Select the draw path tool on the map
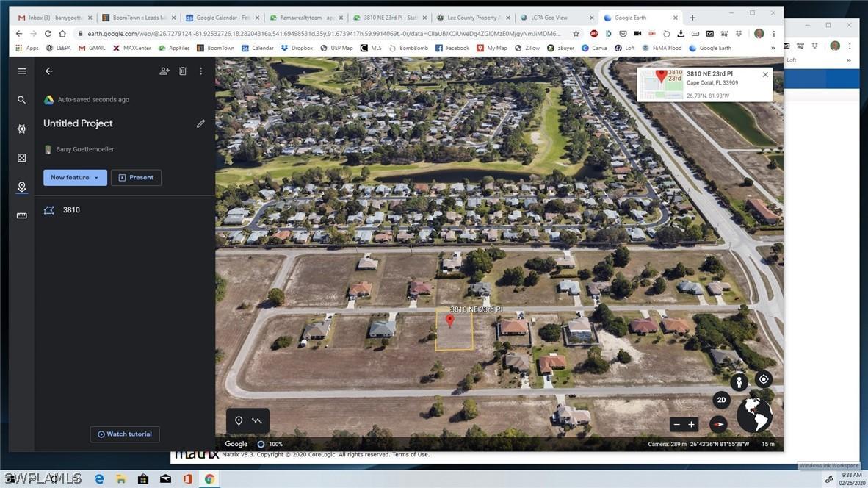This screenshot has width=868, height=488. pyautogui.click(x=256, y=420)
